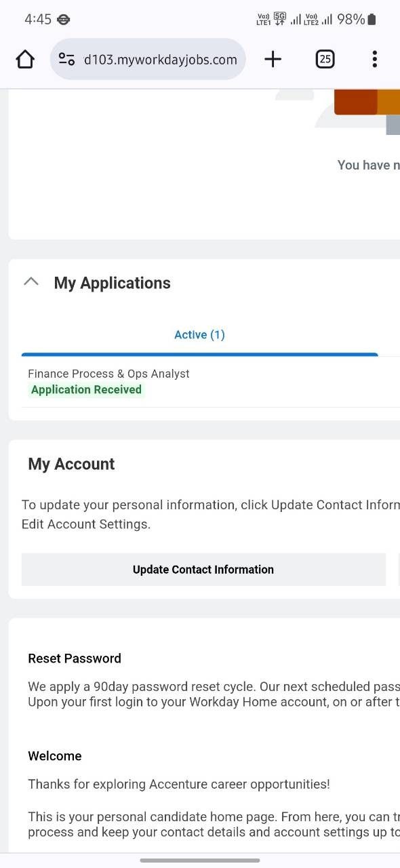Tap the battery indicator in status bar
This screenshot has height=868, width=400.
coord(371,19)
